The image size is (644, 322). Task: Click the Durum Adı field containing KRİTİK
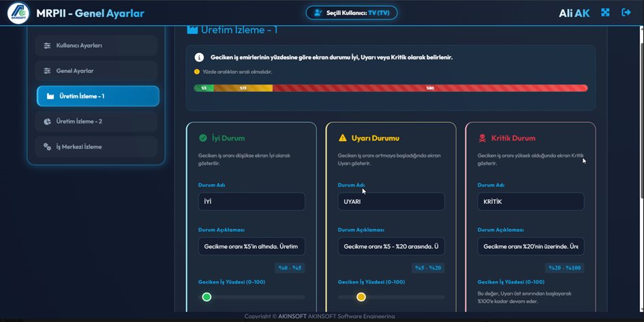click(x=530, y=201)
